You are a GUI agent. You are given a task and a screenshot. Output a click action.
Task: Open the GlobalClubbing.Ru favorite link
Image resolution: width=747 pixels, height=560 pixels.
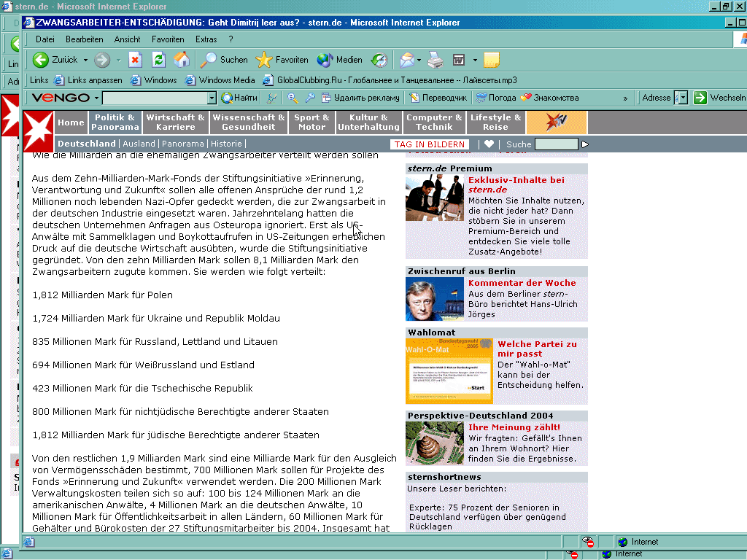[390, 80]
